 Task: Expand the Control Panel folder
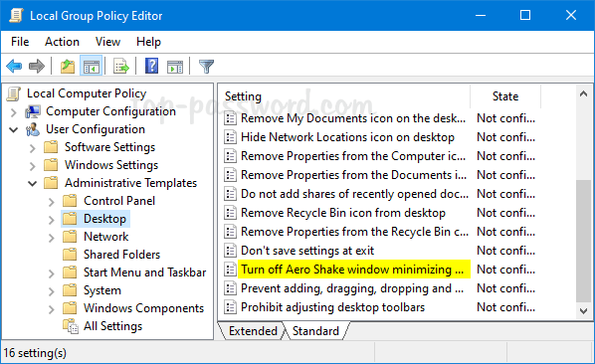point(52,202)
